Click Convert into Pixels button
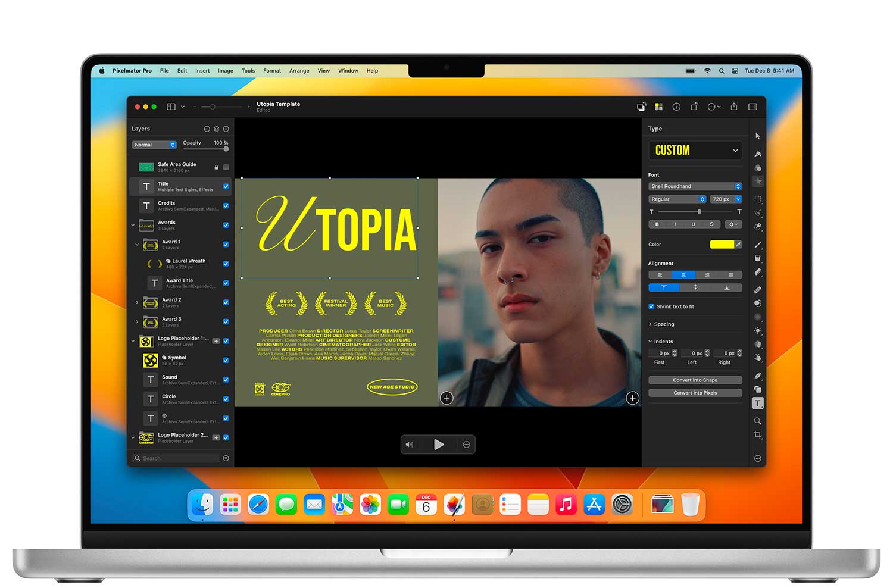Viewport: 893px width, 588px height. pos(695,393)
